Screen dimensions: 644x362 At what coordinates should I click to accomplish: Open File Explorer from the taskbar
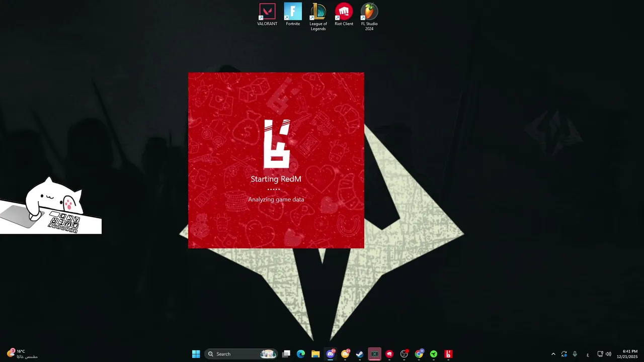(315, 354)
